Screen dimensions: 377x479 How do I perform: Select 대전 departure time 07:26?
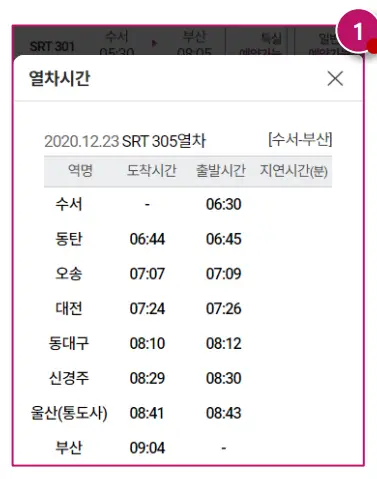click(224, 309)
